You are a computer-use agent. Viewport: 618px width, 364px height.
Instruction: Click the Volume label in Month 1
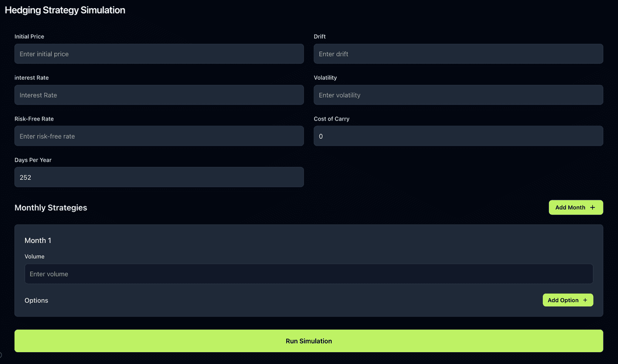pos(35,256)
